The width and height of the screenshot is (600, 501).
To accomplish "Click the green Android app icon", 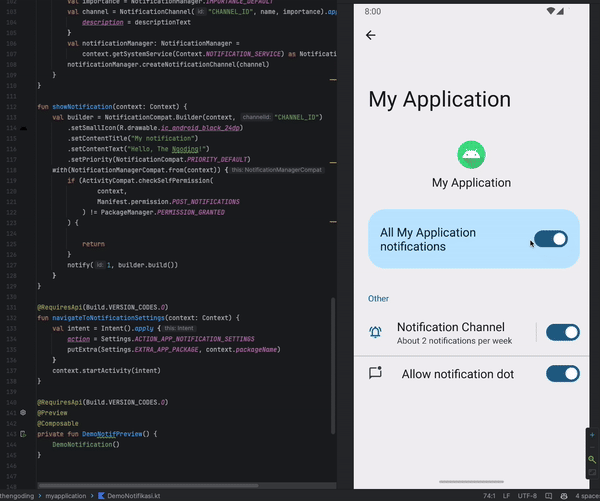I will [471, 154].
